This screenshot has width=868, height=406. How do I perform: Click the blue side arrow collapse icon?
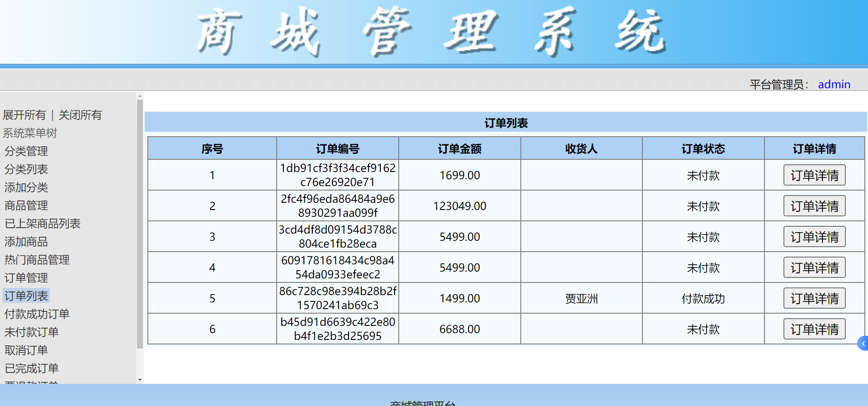[x=863, y=344]
